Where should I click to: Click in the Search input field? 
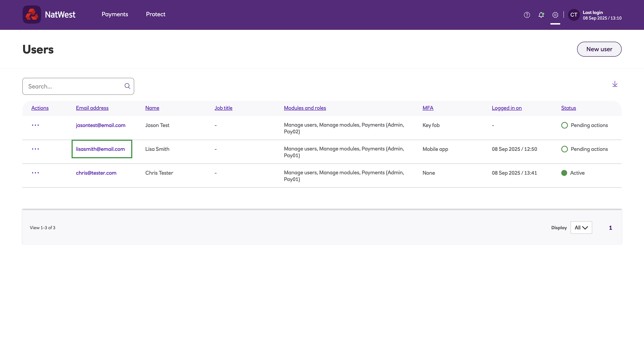click(x=75, y=86)
